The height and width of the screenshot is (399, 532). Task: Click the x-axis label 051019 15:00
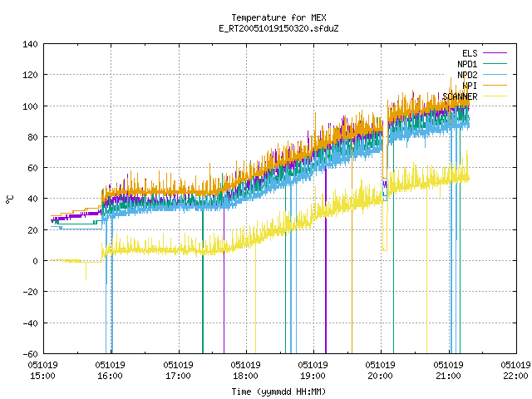tap(42, 371)
